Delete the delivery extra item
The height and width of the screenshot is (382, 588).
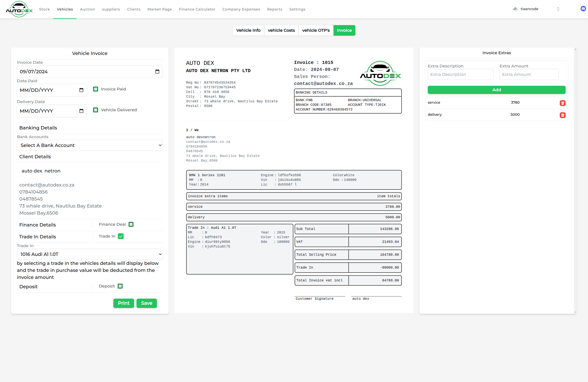[562, 115]
